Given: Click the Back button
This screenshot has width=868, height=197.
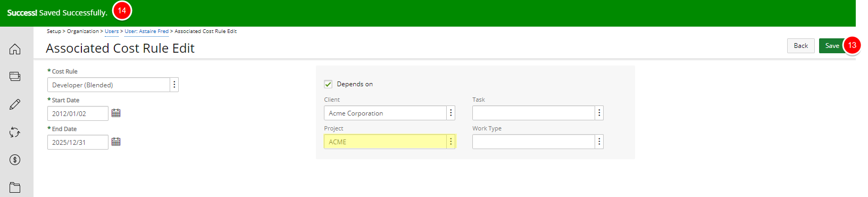Looking at the screenshot, I should pos(801,46).
